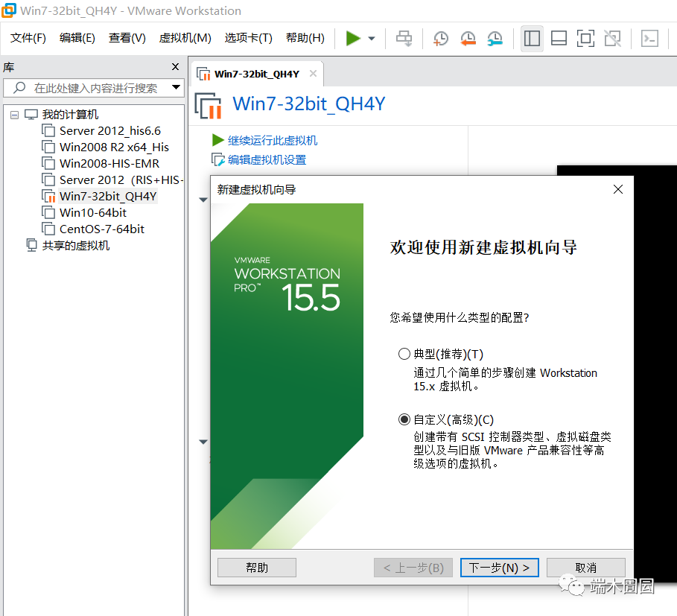Click the 下一步(N) > button
This screenshot has width=677, height=616.
(x=500, y=568)
